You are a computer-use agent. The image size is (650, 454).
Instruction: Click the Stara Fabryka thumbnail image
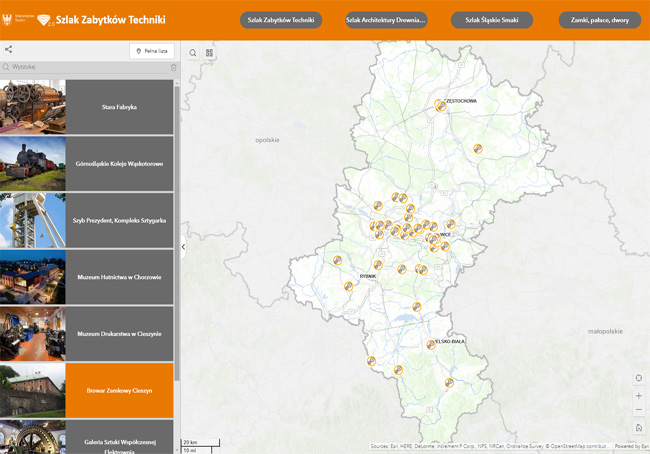33,106
